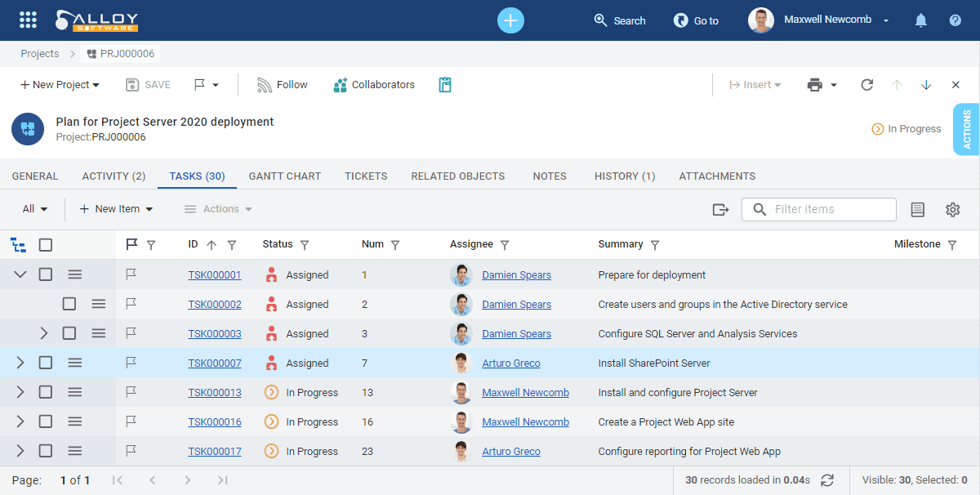Open the filter on Milestone column

[952, 245]
